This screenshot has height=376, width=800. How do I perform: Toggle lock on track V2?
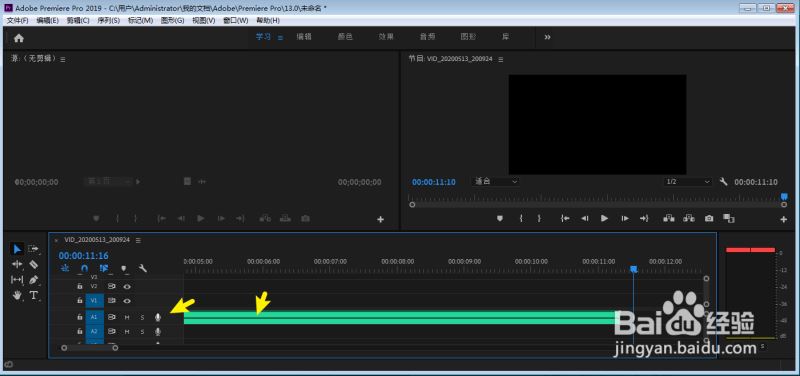(x=80, y=287)
